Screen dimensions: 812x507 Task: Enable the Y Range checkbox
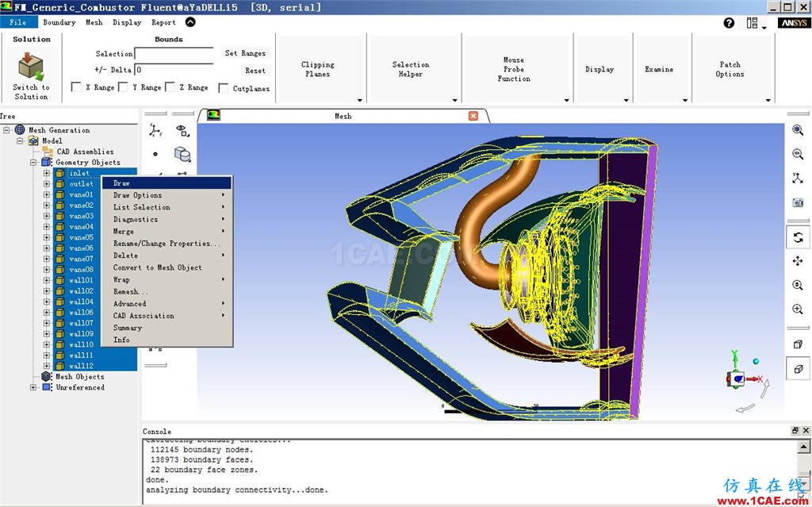pos(123,87)
